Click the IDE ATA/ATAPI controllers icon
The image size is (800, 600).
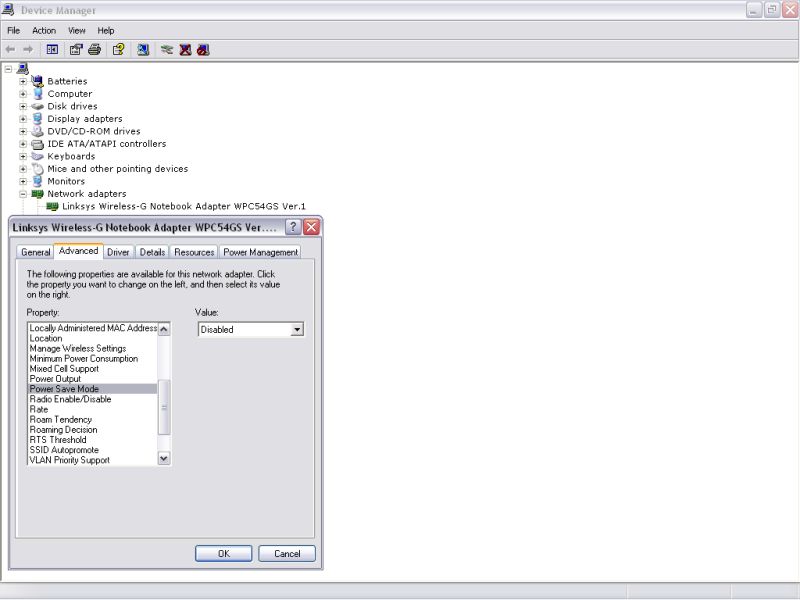point(37,144)
